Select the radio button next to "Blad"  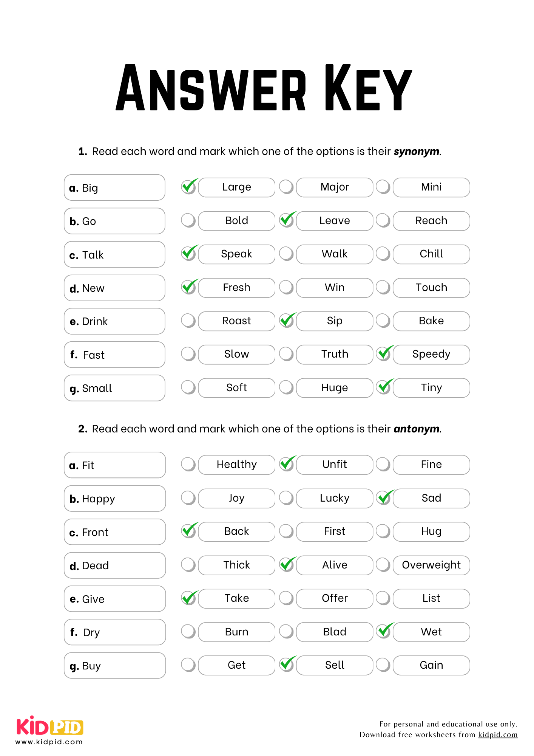click(x=286, y=631)
